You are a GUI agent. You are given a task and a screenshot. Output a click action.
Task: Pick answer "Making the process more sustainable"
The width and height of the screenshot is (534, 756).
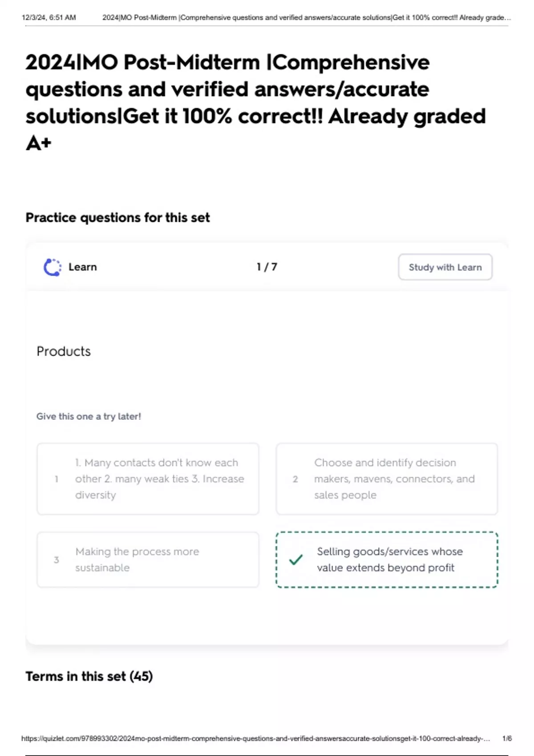pyautogui.click(x=137, y=559)
